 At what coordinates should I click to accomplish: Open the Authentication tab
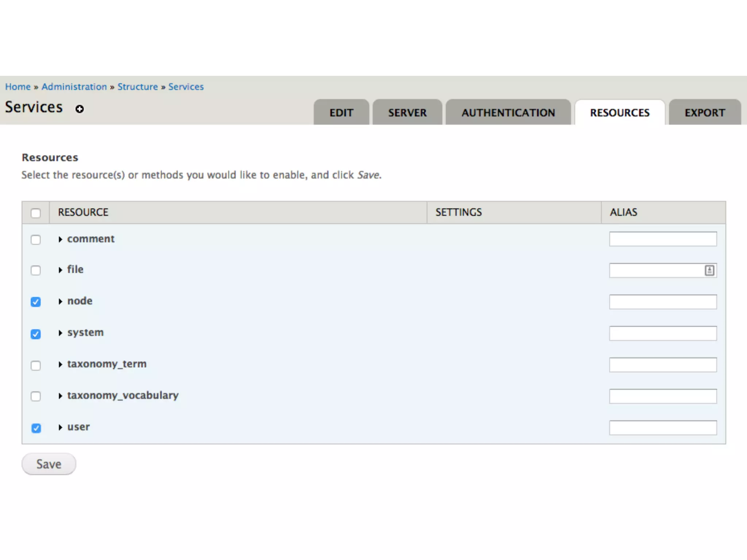click(508, 113)
